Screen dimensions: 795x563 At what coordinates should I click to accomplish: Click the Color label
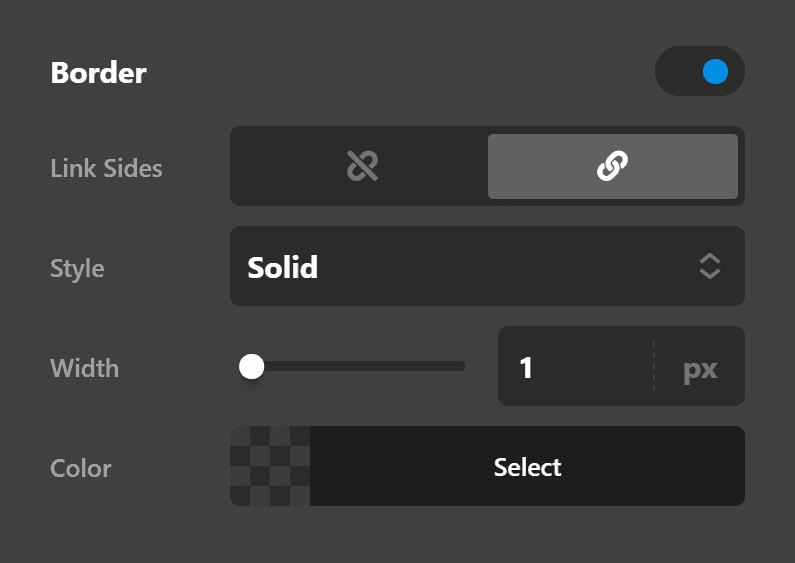(x=80, y=468)
